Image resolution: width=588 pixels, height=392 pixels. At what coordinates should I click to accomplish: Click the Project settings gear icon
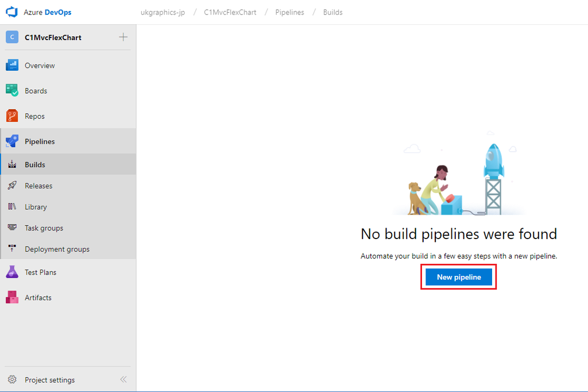point(12,379)
